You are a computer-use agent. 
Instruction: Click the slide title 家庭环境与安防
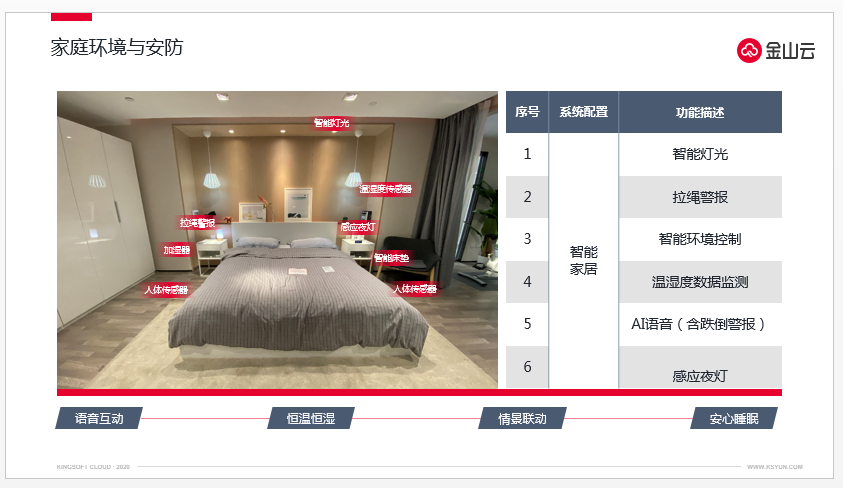[117, 47]
